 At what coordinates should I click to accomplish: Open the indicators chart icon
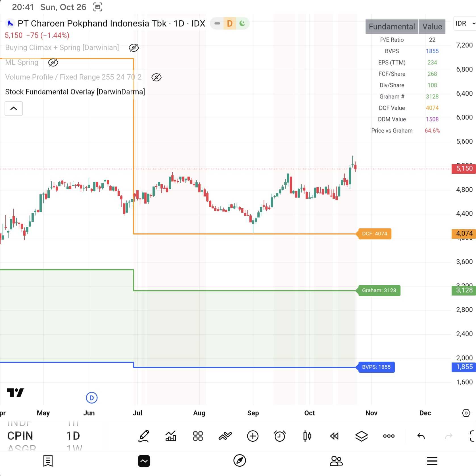point(171,436)
